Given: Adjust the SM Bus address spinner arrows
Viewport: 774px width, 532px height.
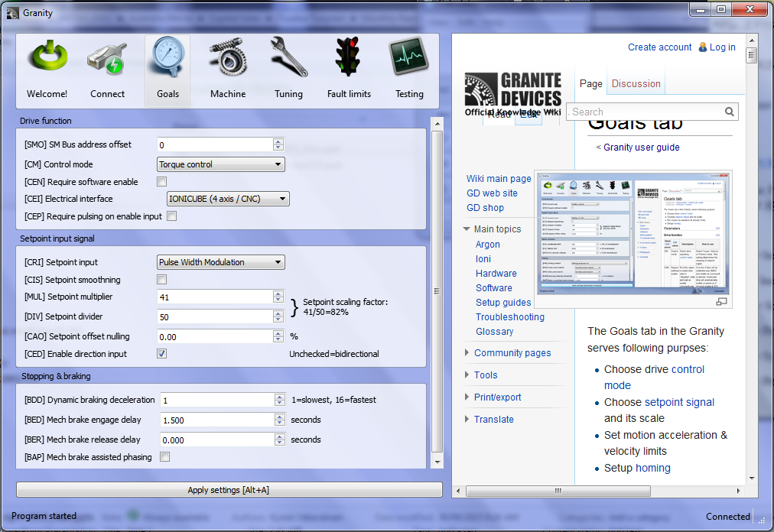Looking at the screenshot, I should [278, 144].
